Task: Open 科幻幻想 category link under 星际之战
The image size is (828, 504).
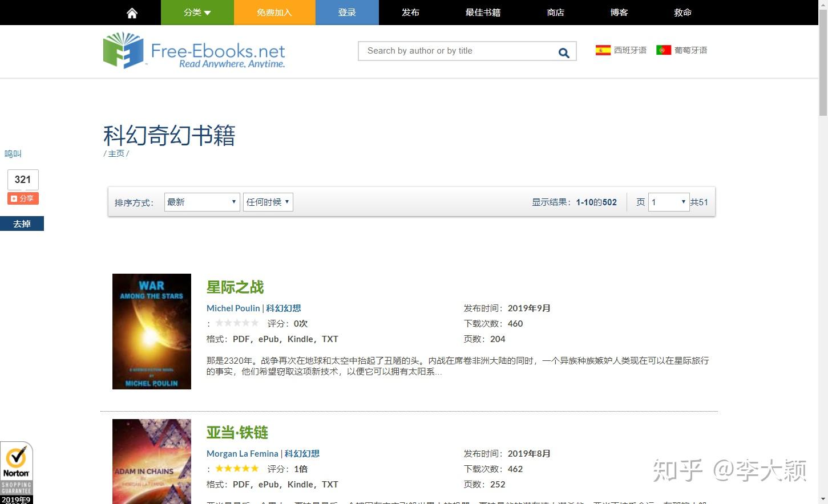Action: coord(284,308)
